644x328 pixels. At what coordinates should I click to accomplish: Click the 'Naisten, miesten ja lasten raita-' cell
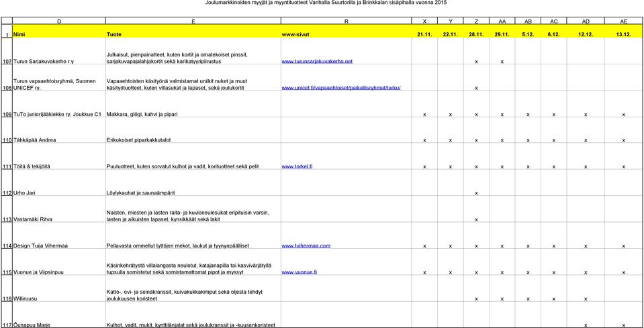pos(193,209)
